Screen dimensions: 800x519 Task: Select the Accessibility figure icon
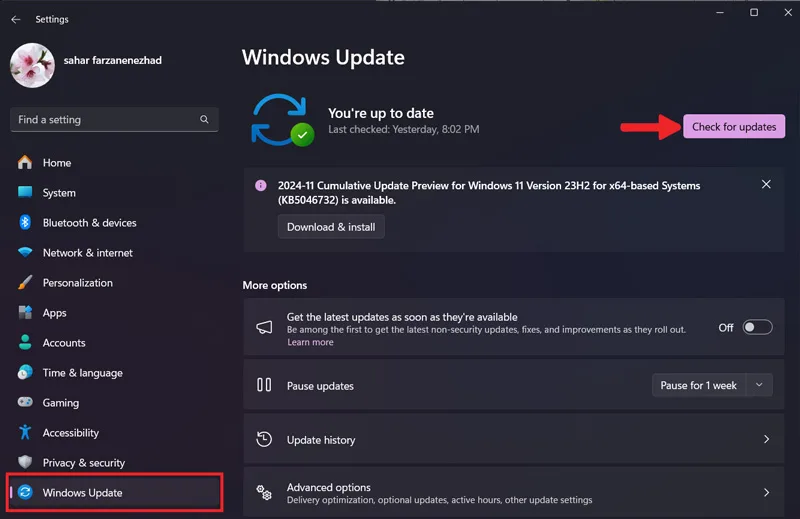click(x=25, y=432)
